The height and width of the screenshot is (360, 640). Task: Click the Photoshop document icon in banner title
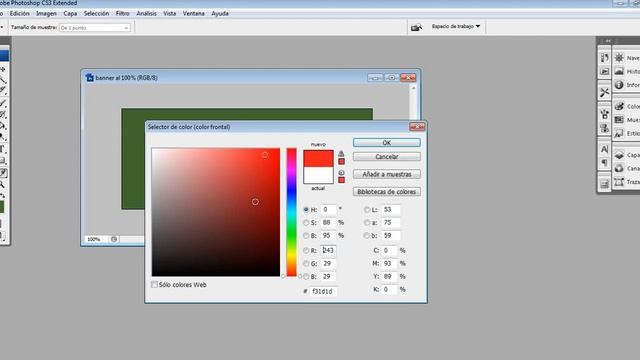point(90,78)
